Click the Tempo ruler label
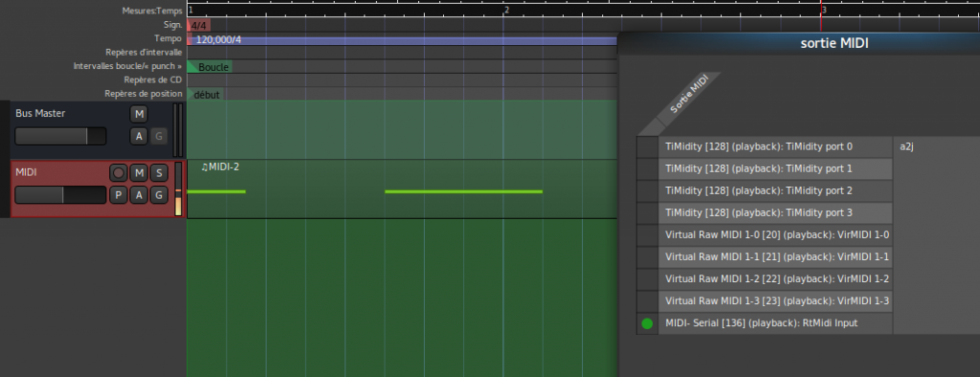 pos(168,39)
